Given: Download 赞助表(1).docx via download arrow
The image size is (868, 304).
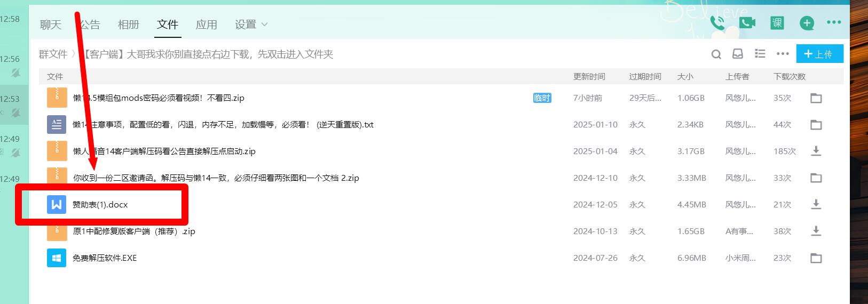Looking at the screenshot, I should click(x=816, y=204).
